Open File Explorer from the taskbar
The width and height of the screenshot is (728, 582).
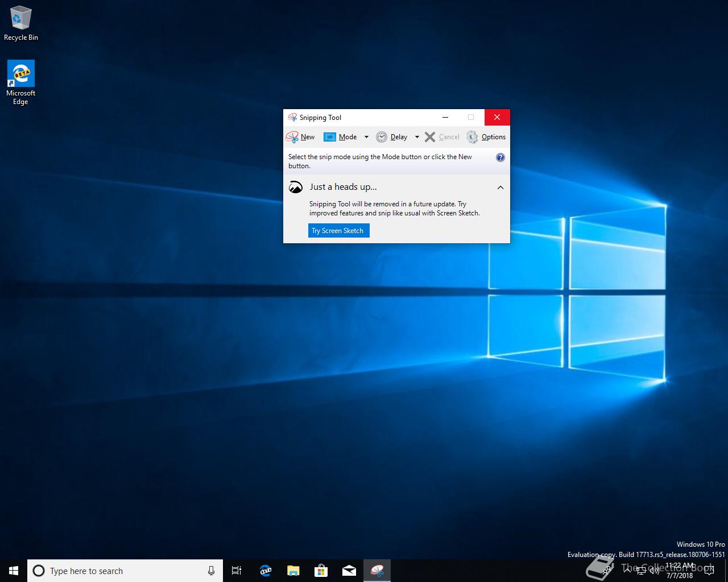(x=293, y=571)
